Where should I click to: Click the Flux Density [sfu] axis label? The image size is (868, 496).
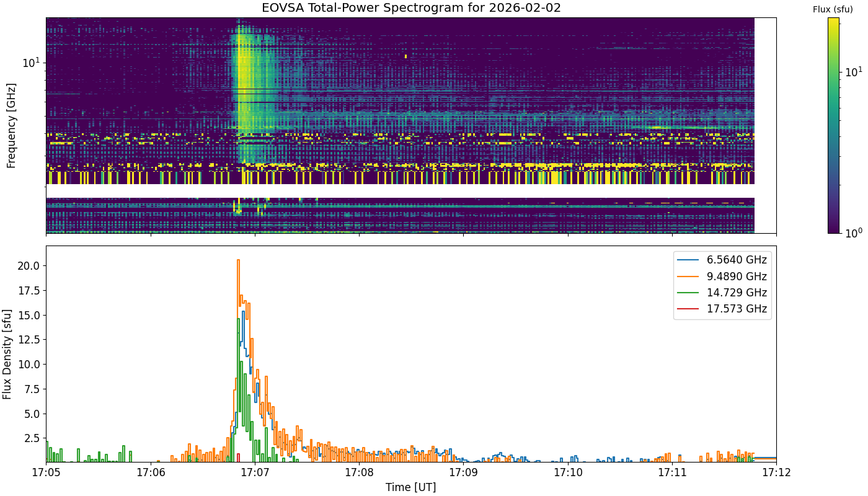[7, 354]
